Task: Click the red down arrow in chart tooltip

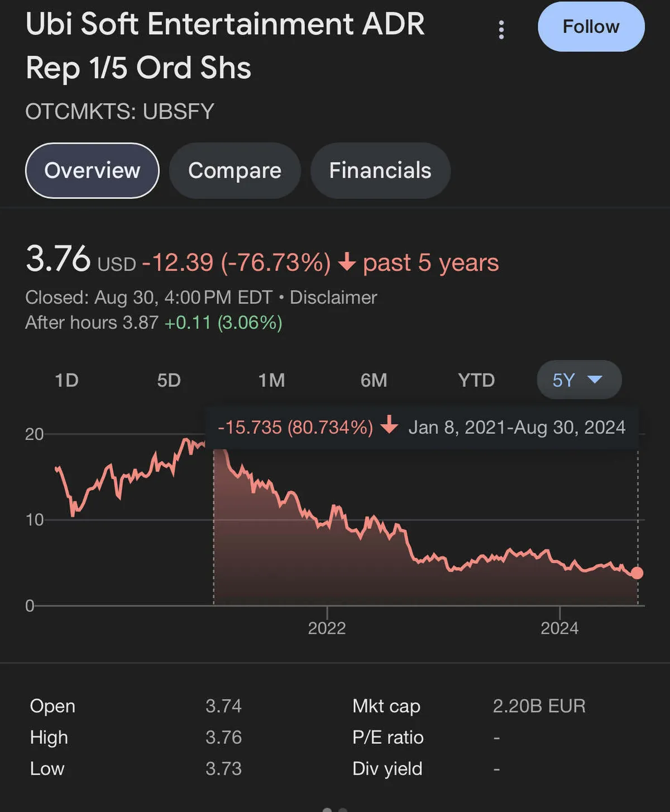Action: point(389,425)
